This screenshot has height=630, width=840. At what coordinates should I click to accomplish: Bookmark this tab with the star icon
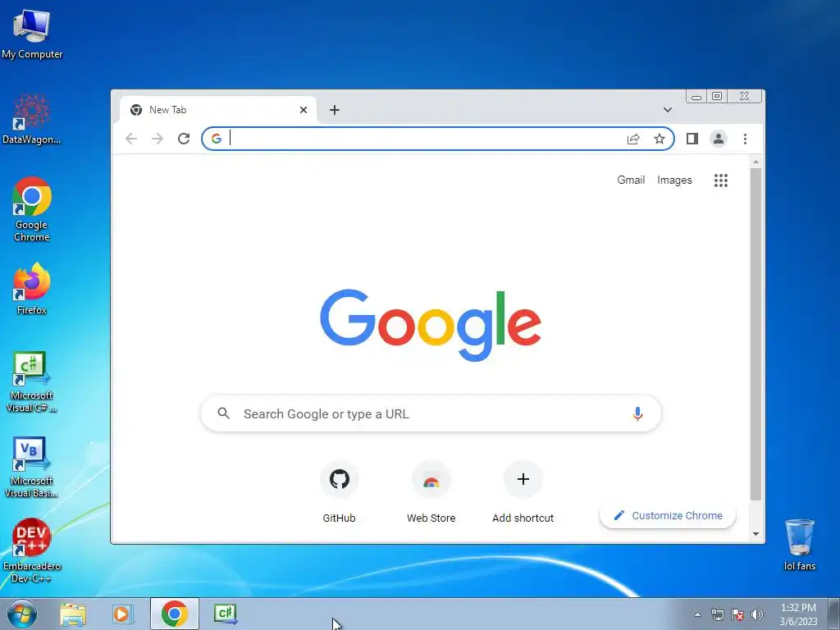(660, 139)
